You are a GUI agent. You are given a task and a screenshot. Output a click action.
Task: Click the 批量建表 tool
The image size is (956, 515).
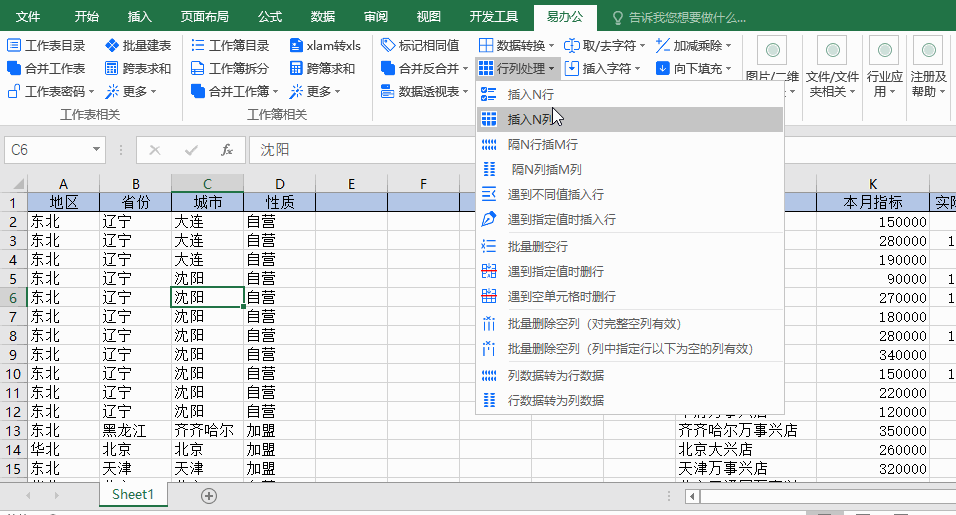(x=138, y=46)
